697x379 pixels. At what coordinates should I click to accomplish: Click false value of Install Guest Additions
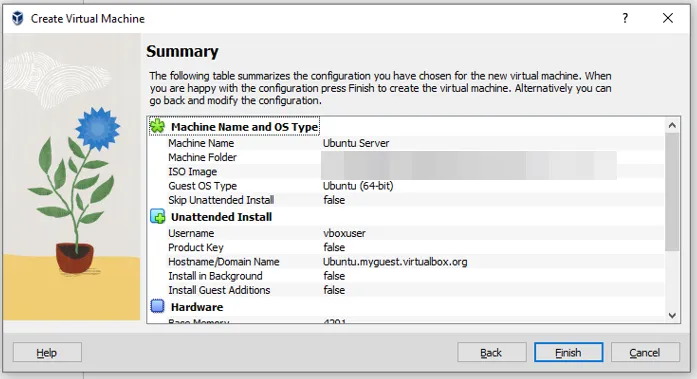tap(334, 290)
